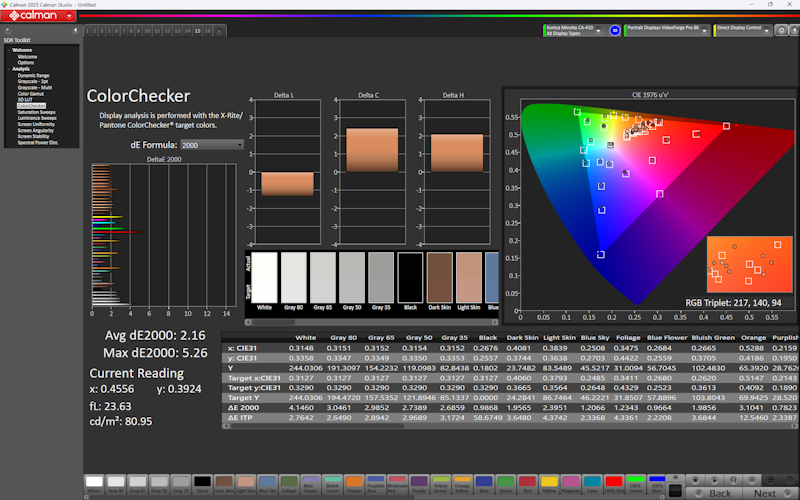The height and width of the screenshot is (500, 800).
Task: Select the Cyan patch in bottom strip
Action: pyautogui.click(x=592, y=485)
